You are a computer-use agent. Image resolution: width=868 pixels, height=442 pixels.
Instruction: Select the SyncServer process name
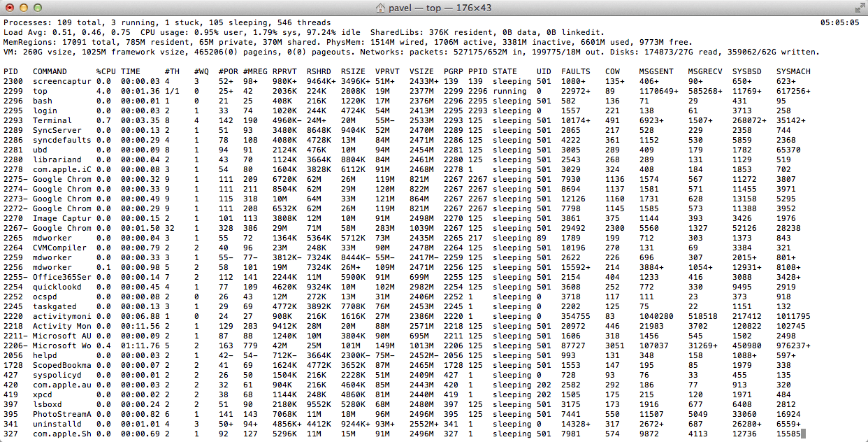pyautogui.click(x=57, y=130)
